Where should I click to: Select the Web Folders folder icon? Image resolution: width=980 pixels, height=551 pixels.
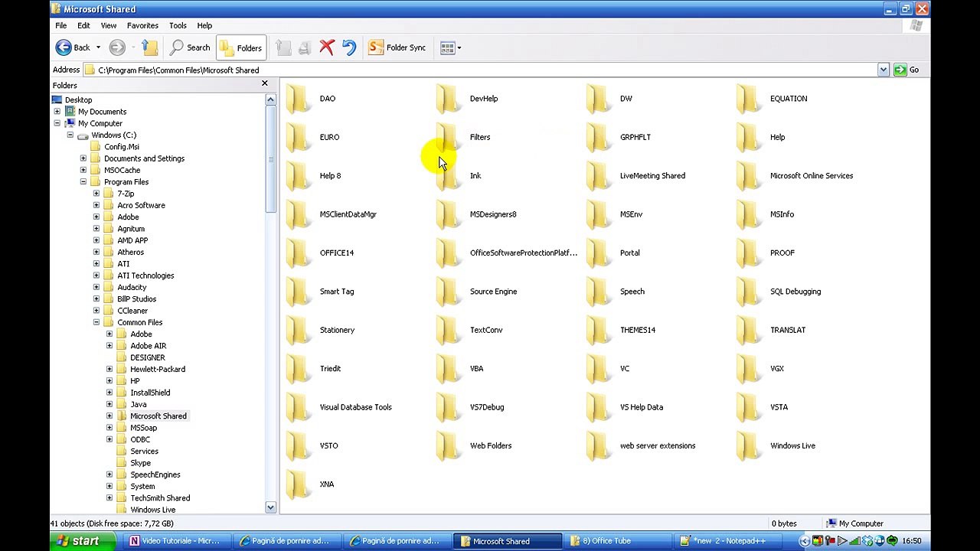449,445
